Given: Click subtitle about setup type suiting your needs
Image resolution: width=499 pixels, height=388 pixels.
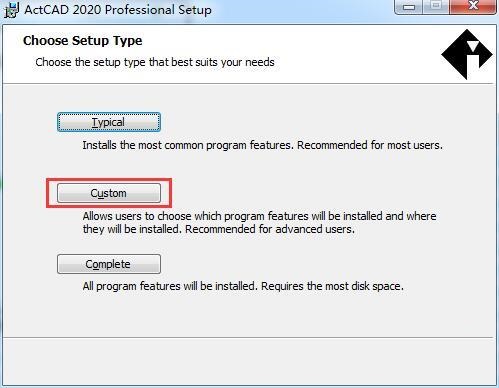Looking at the screenshot, I should tap(155, 62).
